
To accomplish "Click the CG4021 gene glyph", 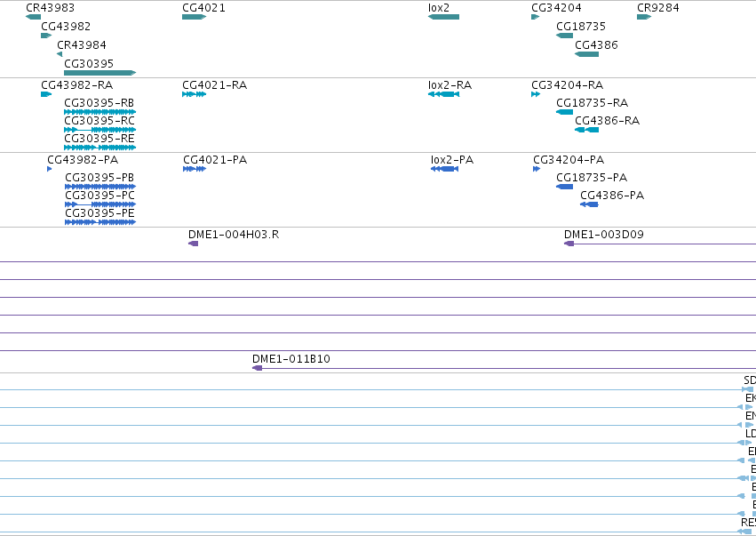I will click(x=195, y=17).
